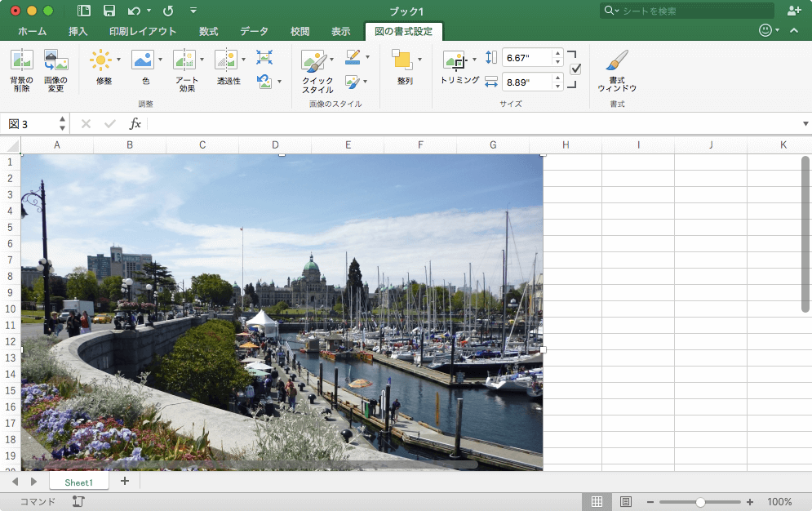The width and height of the screenshot is (812, 511).
Task: Click the シートを検索 search field
Action: pos(686,11)
